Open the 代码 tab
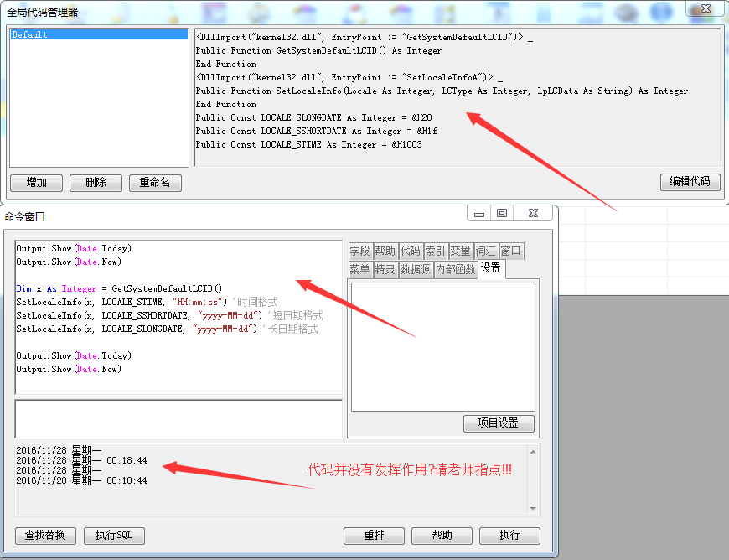Screen dimensions: 729x560 (x=410, y=251)
